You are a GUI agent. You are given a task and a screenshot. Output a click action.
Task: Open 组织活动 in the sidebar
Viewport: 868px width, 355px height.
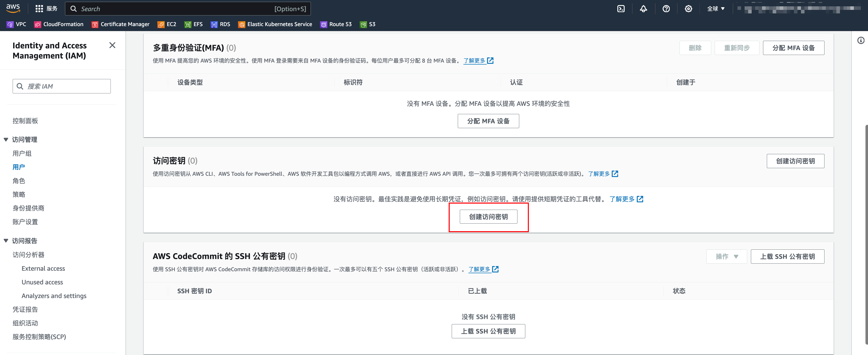point(25,323)
